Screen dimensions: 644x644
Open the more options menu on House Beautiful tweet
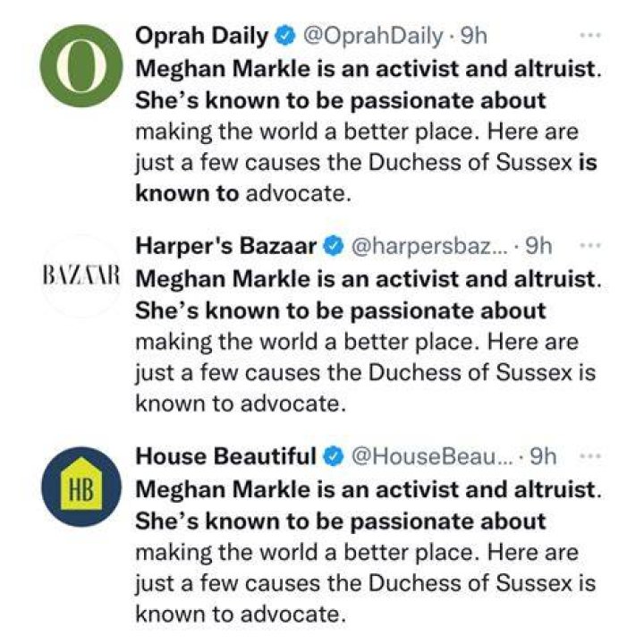[x=590, y=456]
